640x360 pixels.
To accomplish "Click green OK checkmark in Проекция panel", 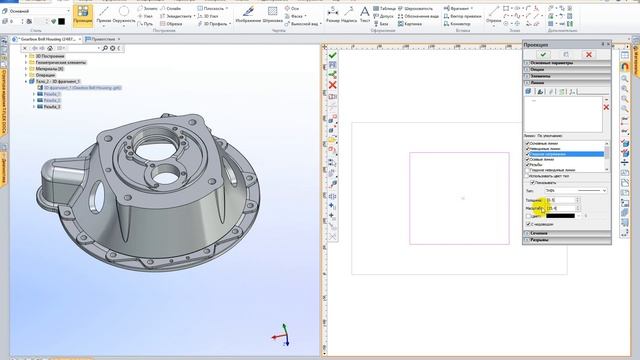I will coord(543,54).
